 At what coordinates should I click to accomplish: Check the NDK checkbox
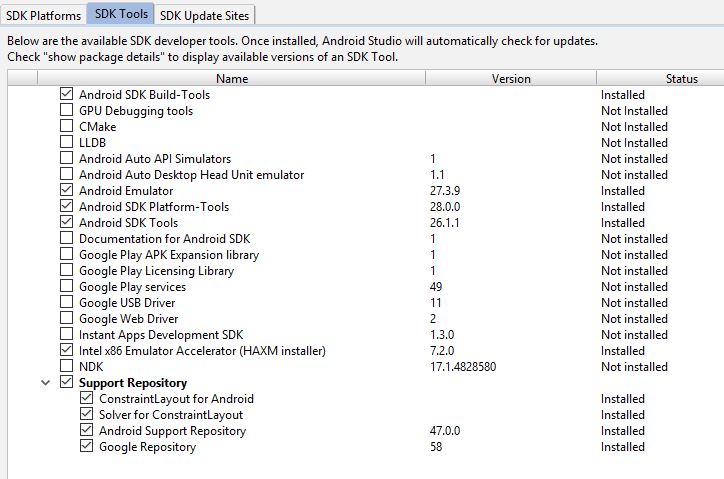[67, 367]
